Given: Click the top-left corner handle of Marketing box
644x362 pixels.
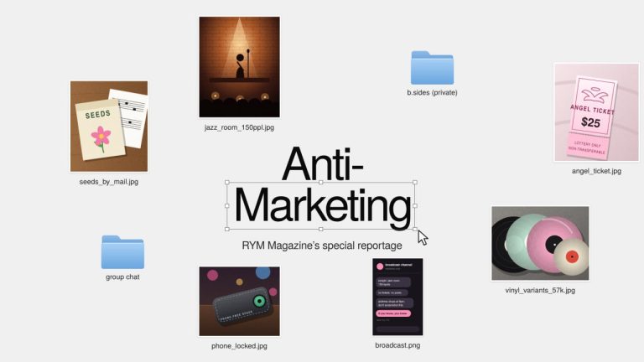Looking at the screenshot, I should click(227, 182).
